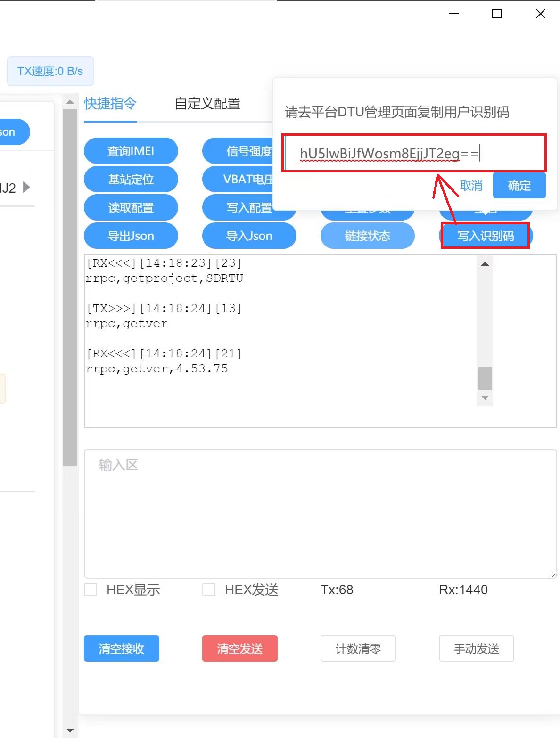Click the 信号强度 button
560x738 pixels.
[x=238, y=151]
